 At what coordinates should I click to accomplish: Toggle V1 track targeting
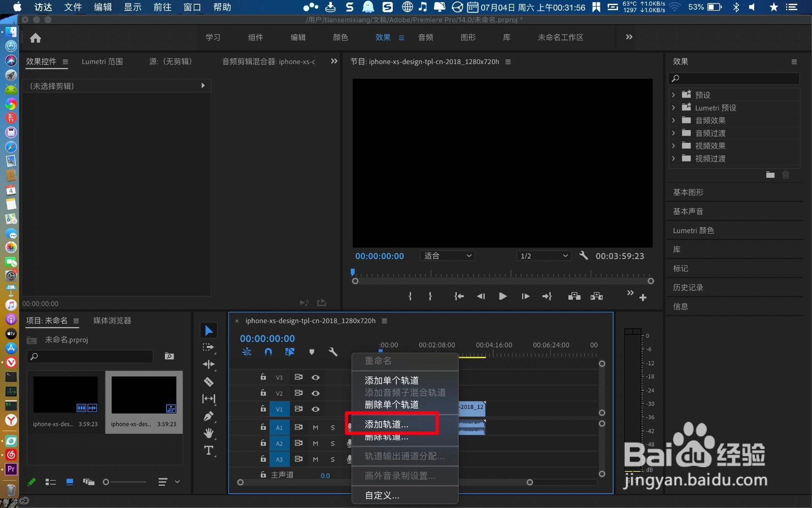tap(279, 409)
